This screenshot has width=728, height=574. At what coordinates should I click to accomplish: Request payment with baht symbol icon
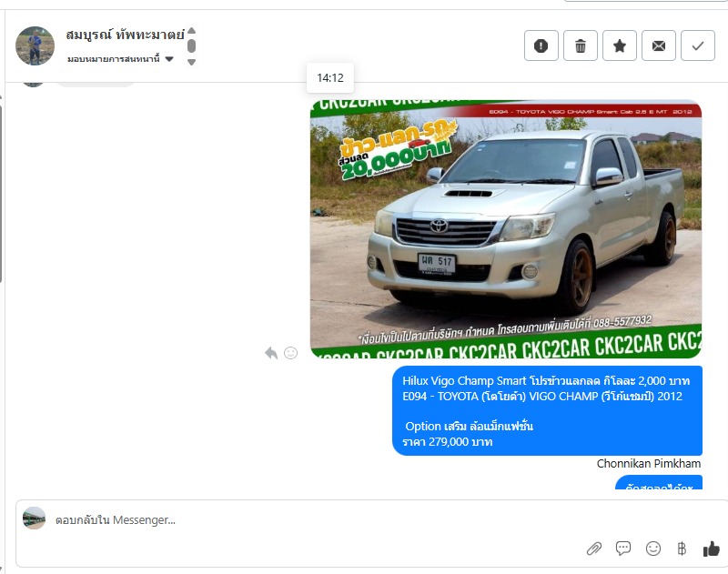[x=682, y=549]
